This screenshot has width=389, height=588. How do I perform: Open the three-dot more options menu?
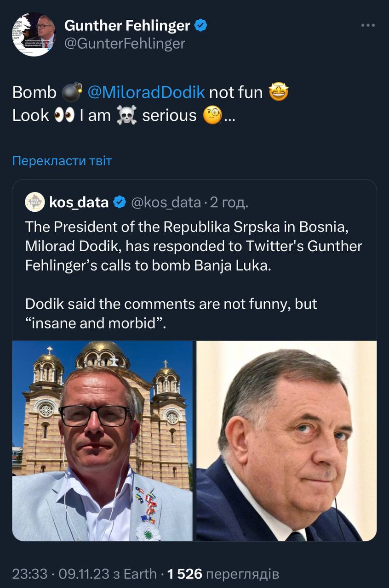click(x=368, y=26)
